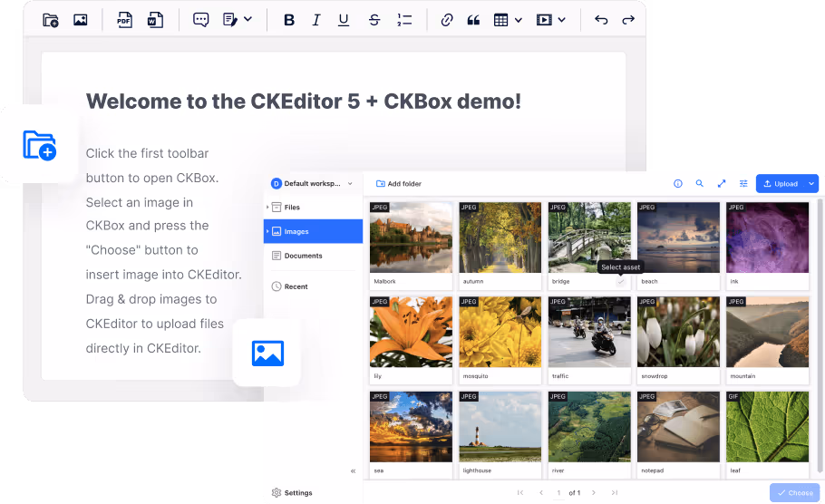This screenshot has height=504, width=825.
Task: Insert a link using the link icon
Action: 446,20
